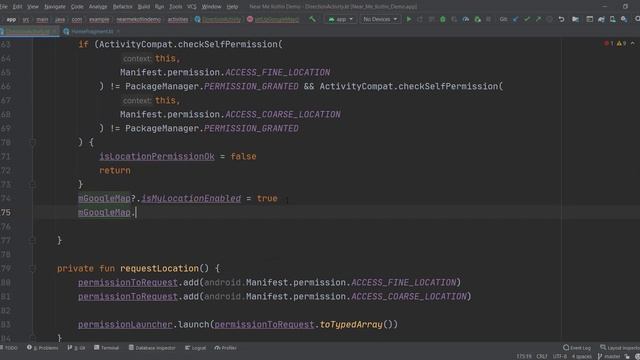Open the Problems tool window

click(x=43, y=348)
